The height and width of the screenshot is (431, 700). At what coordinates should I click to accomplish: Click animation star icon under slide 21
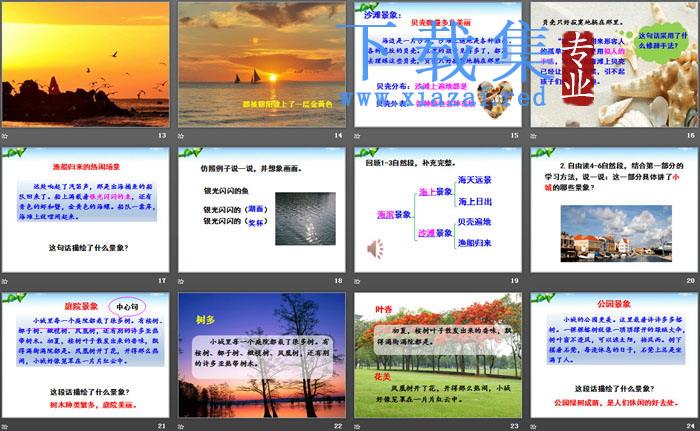click(5, 427)
